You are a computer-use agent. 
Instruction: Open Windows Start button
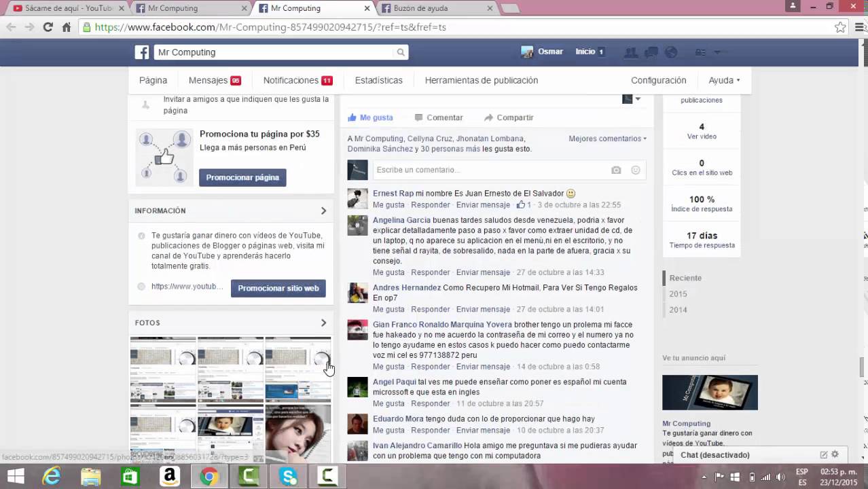point(16,476)
